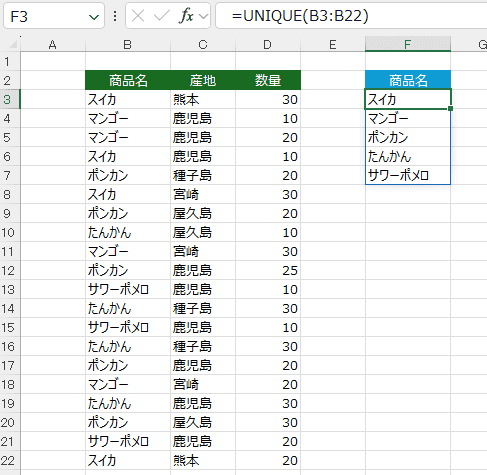This screenshot has width=487, height=475.
Task: Expand the dropdown next to the fx icon
Action: click(203, 16)
